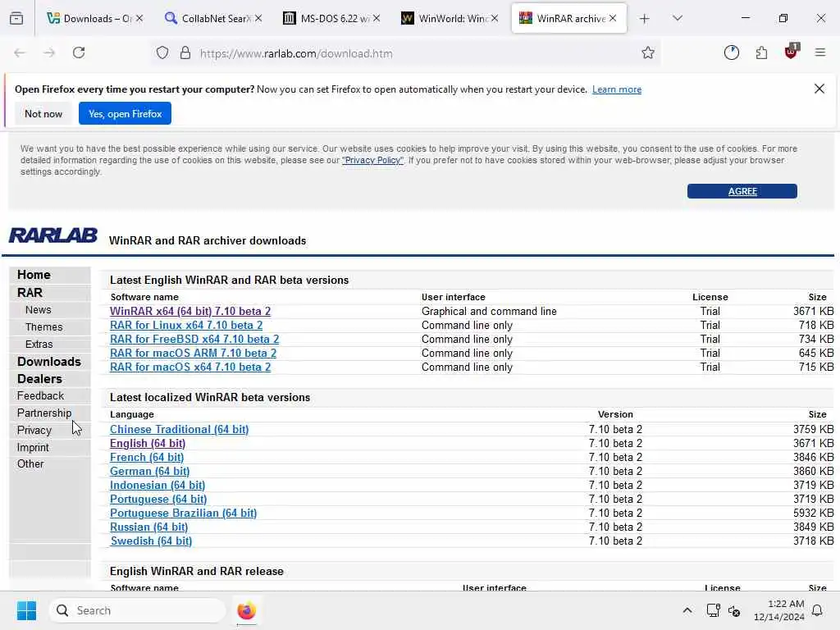Open Feedback in the sidebar
This screenshot has height=630, width=840.
point(40,396)
